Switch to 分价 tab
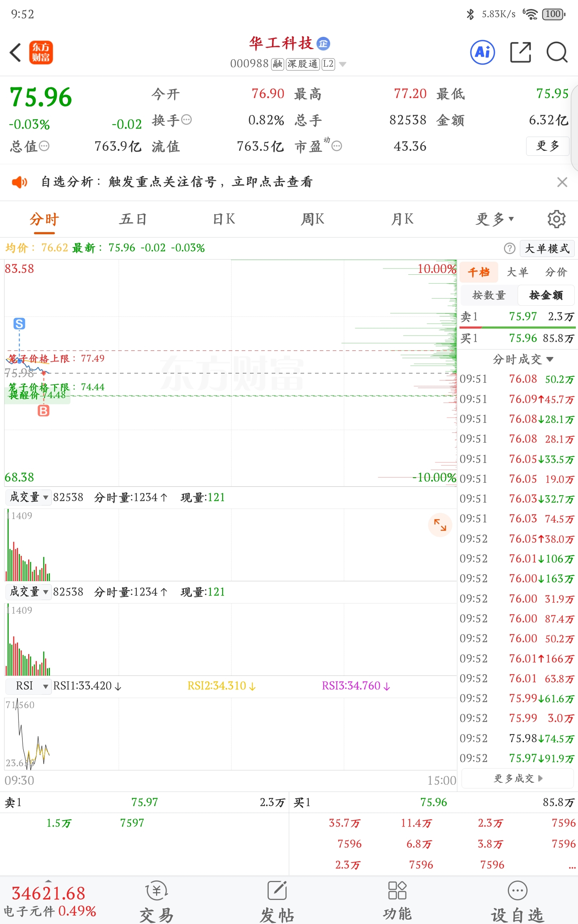This screenshot has height=924, width=578. pos(556,272)
